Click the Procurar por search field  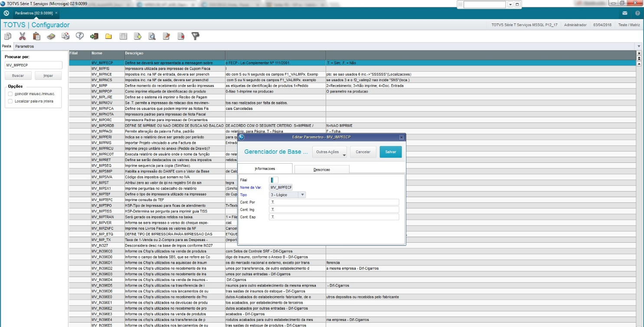click(33, 65)
